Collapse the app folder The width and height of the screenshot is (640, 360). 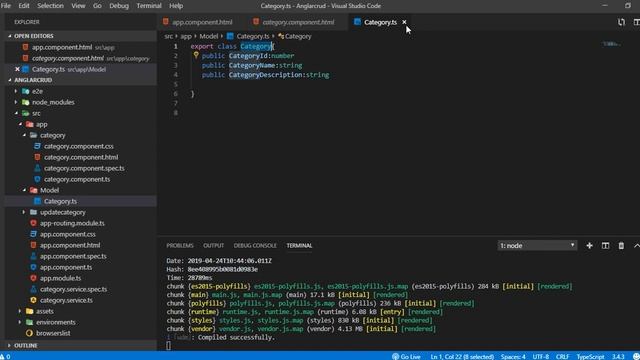click(x=41, y=124)
